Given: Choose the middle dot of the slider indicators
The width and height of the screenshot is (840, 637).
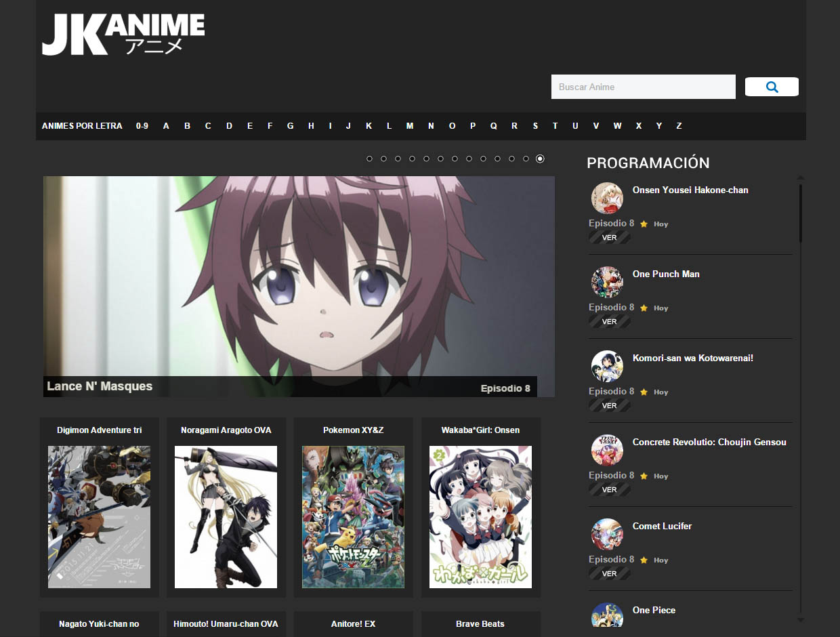Looking at the screenshot, I should click(x=455, y=159).
